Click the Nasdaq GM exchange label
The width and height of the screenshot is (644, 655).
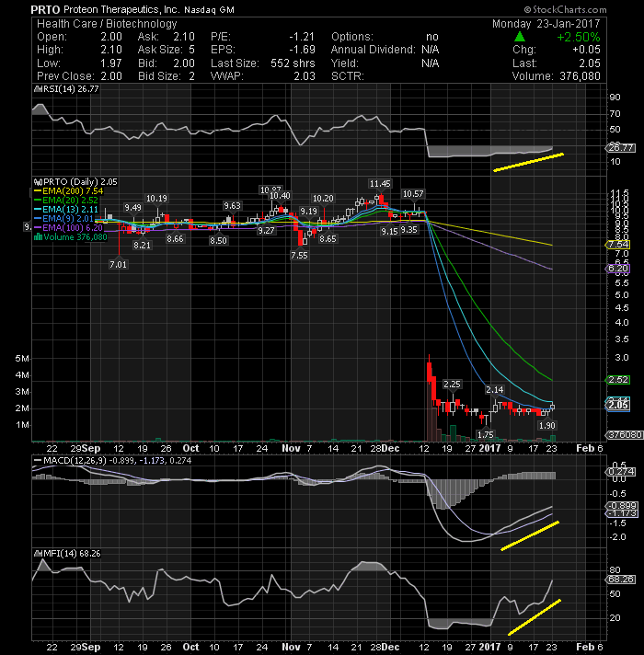pyautogui.click(x=209, y=10)
